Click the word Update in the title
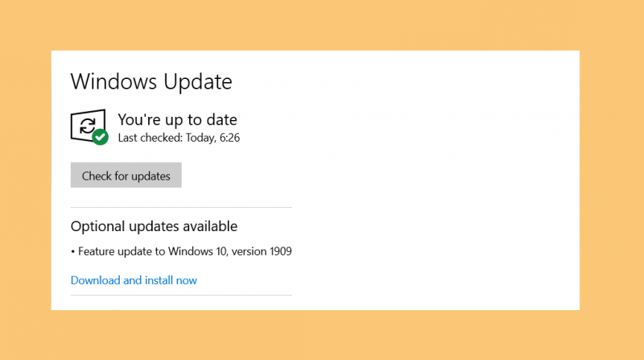This screenshot has height=360, width=644. pyautogui.click(x=198, y=82)
